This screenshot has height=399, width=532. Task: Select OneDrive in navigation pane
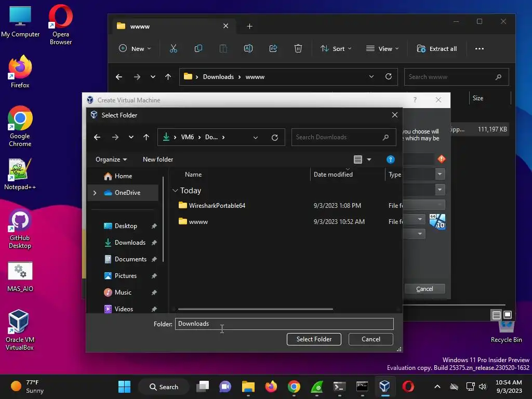pos(127,193)
